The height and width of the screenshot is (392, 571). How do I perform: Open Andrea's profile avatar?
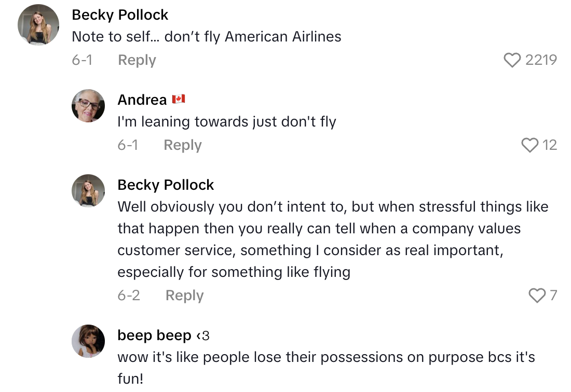point(88,106)
